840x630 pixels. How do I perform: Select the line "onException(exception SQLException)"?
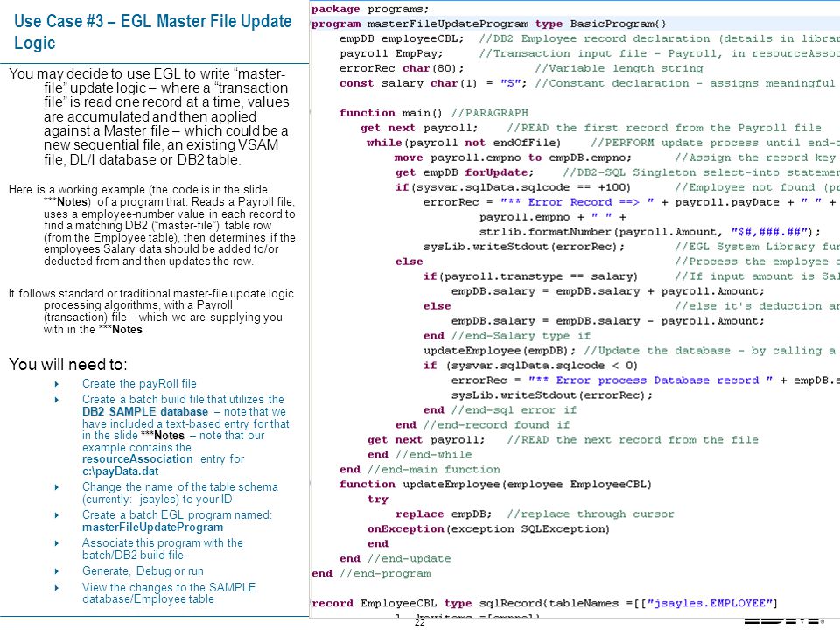click(488, 529)
